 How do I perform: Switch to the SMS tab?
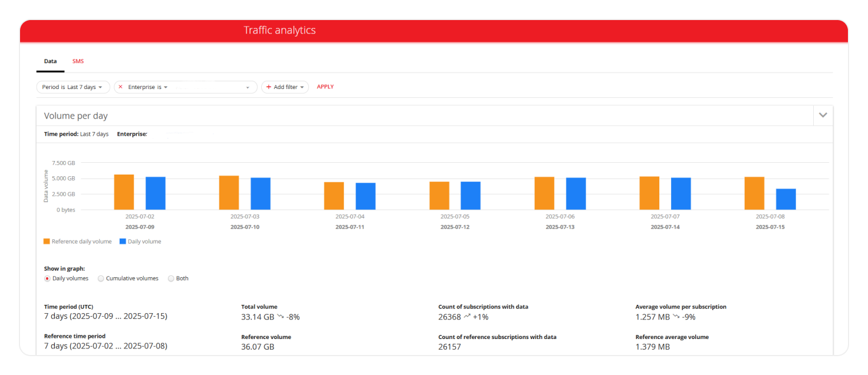tap(78, 61)
